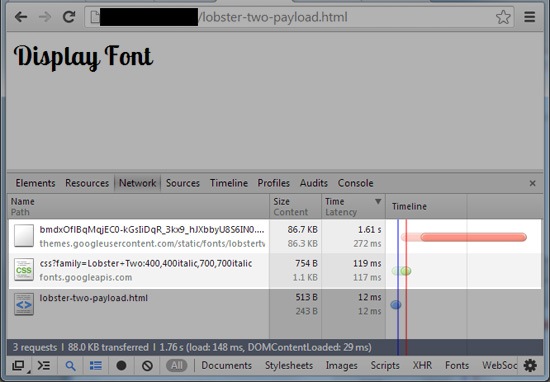Toggle sort arrow on Time column

click(x=378, y=201)
